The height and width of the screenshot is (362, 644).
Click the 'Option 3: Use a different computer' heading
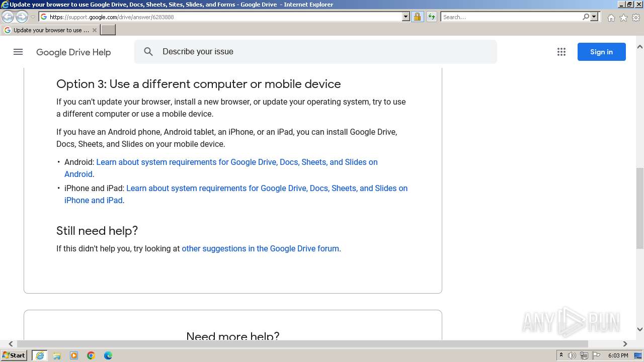(x=199, y=84)
